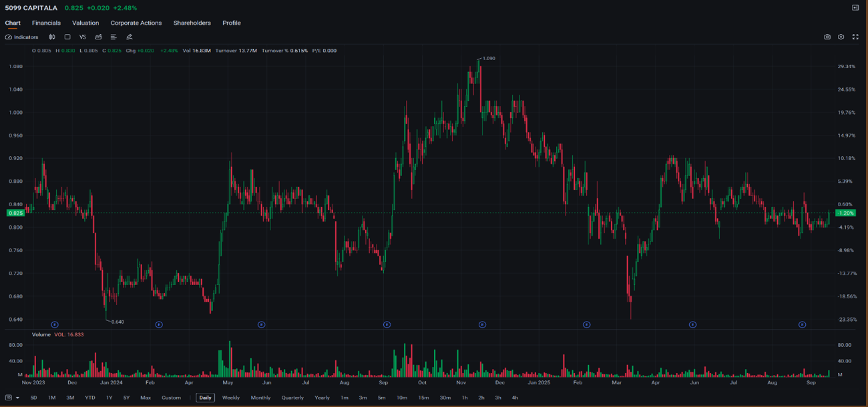Collapse the side panel with arrow icon
This screenshot has height=407, width=868.
pos(855,8)
